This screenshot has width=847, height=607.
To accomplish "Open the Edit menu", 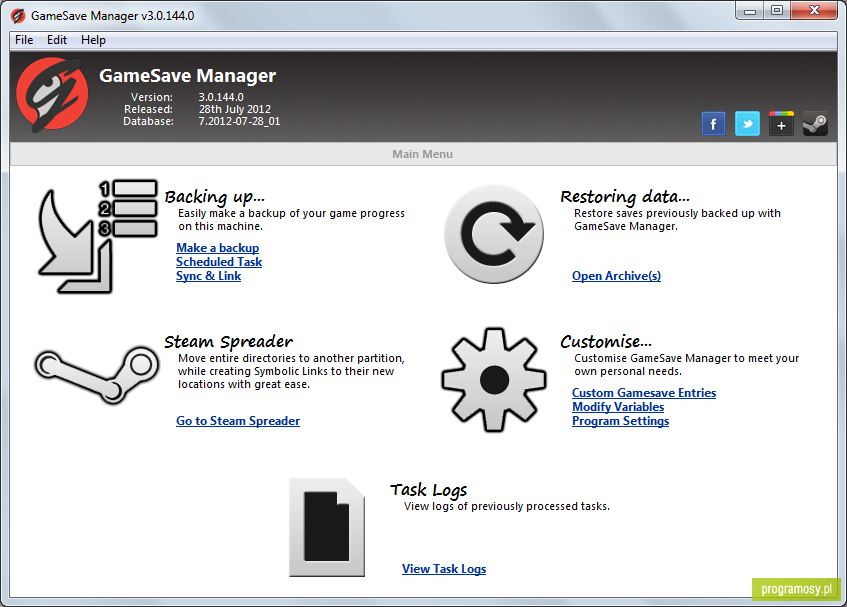I will [x=57, y=40].
